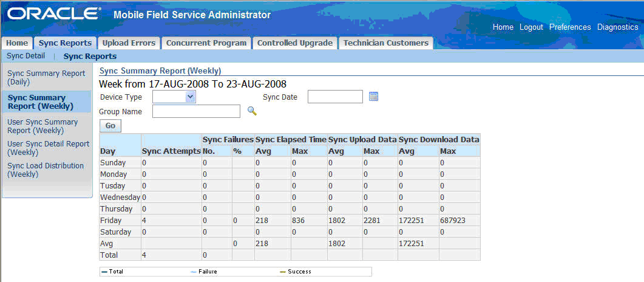644x282 pixels.
Task: Click the week date range heading
Action: tap(193, 84)
